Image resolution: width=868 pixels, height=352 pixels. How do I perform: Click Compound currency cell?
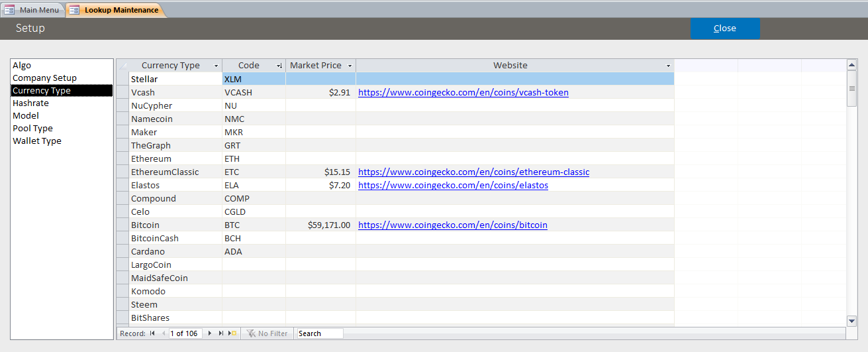coord(175,199)
